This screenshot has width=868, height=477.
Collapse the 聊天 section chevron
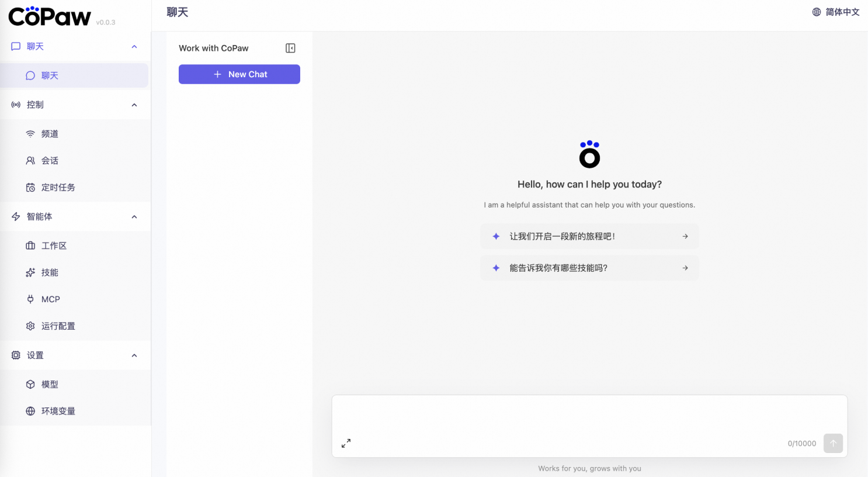pos(134,46)
